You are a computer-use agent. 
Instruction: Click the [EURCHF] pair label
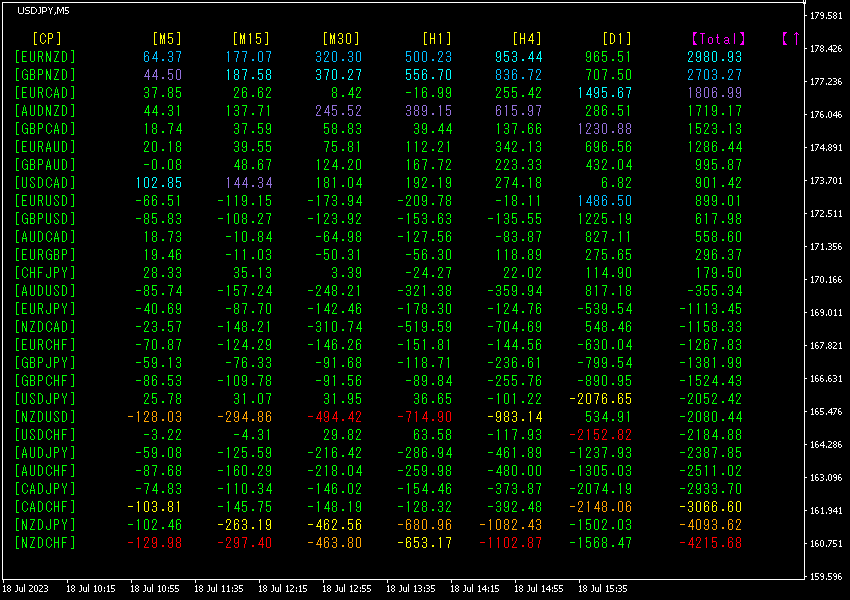[x=45, y=345]
